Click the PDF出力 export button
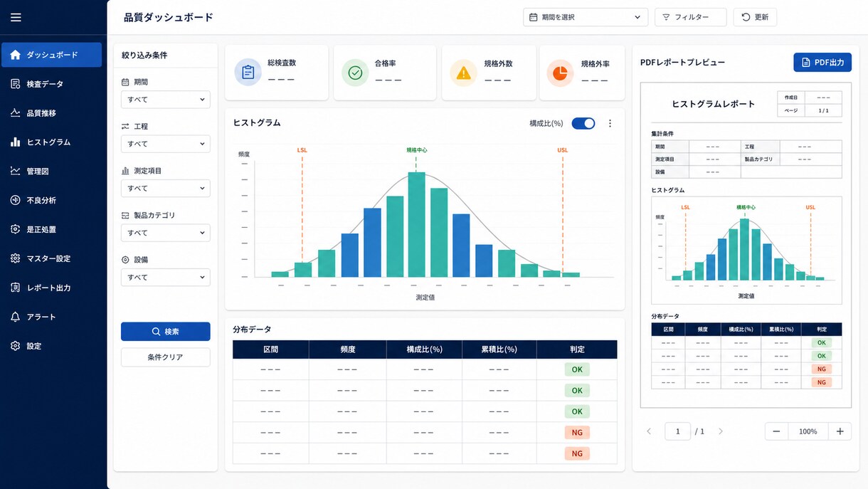The height and width of the screenshot is (489, 868). tap(822, 63)
